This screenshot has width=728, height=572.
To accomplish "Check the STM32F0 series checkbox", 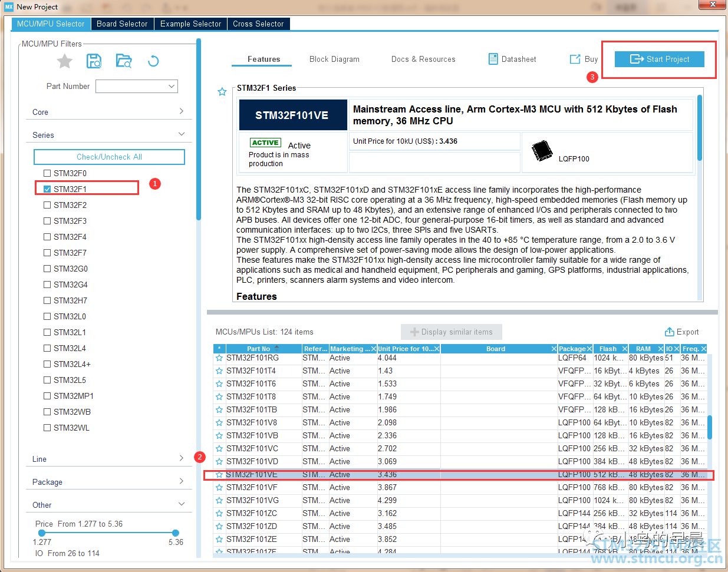I will click(x=47, y=173).
